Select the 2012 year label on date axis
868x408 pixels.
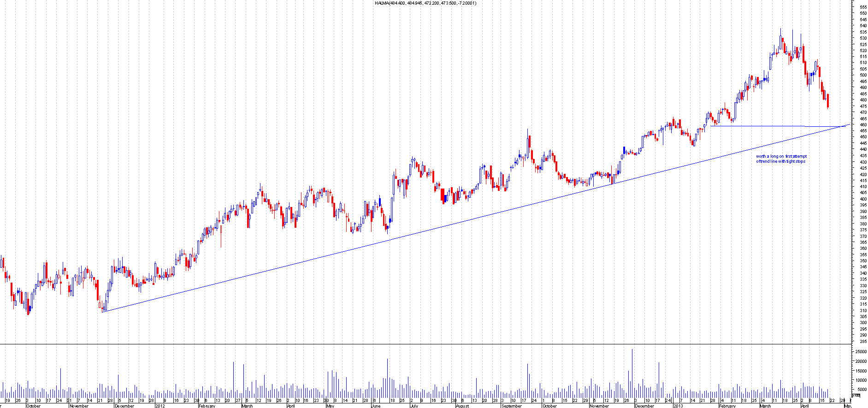click(x=160, y=406)
